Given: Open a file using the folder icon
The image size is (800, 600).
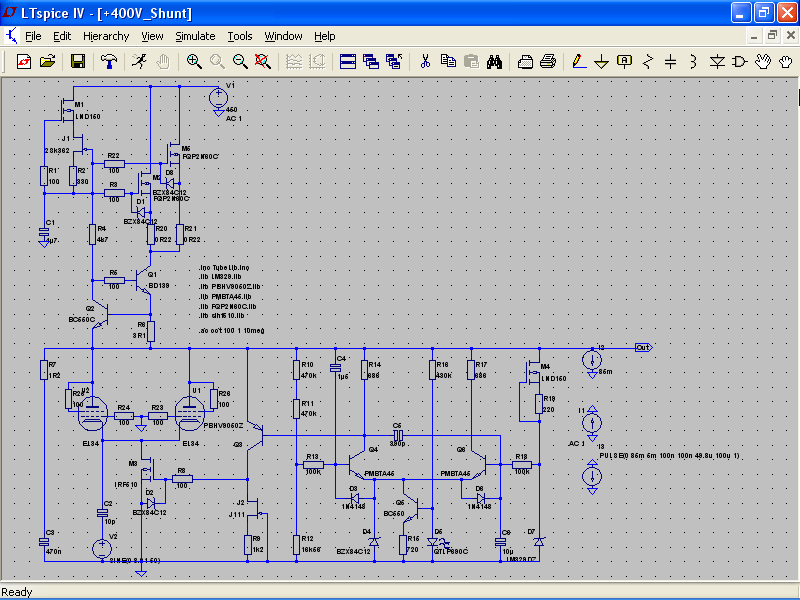Looking at the screenshot, I should (x=47, y=62).
